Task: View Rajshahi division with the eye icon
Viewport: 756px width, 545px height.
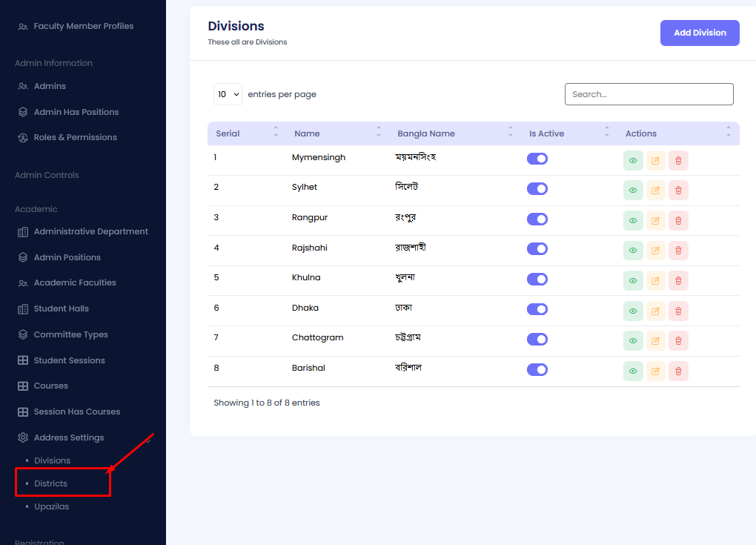Action: click(633, 251)
